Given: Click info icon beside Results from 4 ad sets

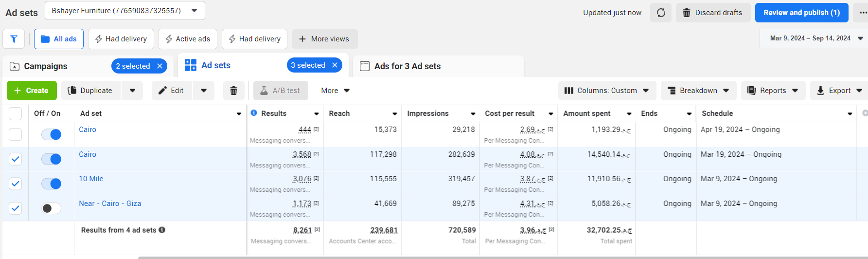Looking at the screenshot, I should click(162, 230).
